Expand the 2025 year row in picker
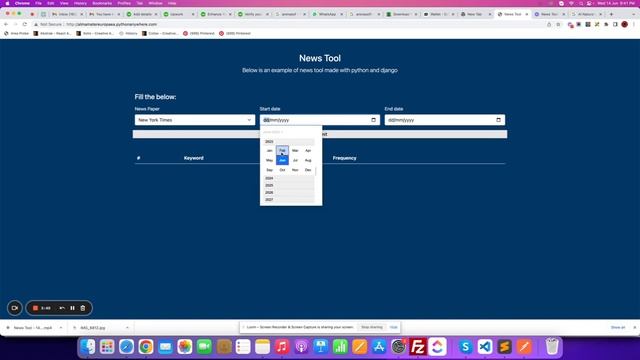 pyautogui.click(x=289, y=185)
